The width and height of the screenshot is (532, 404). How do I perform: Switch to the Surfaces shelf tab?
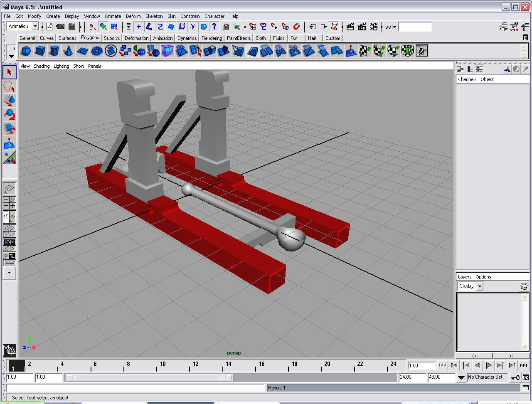[67, 38]
